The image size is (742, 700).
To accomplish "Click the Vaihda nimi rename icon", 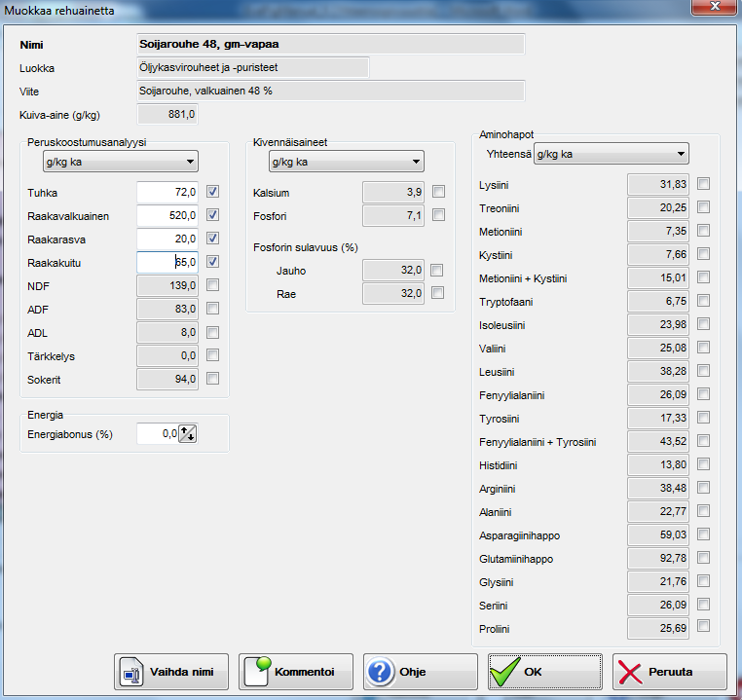I will [131, 672].
